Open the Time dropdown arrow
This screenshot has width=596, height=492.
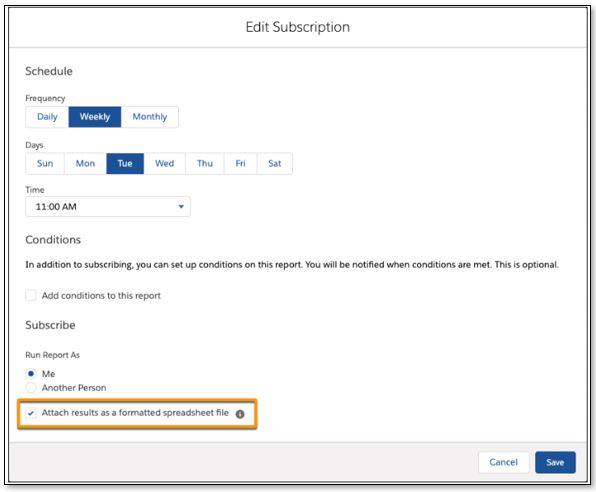[x=181, y=206]
